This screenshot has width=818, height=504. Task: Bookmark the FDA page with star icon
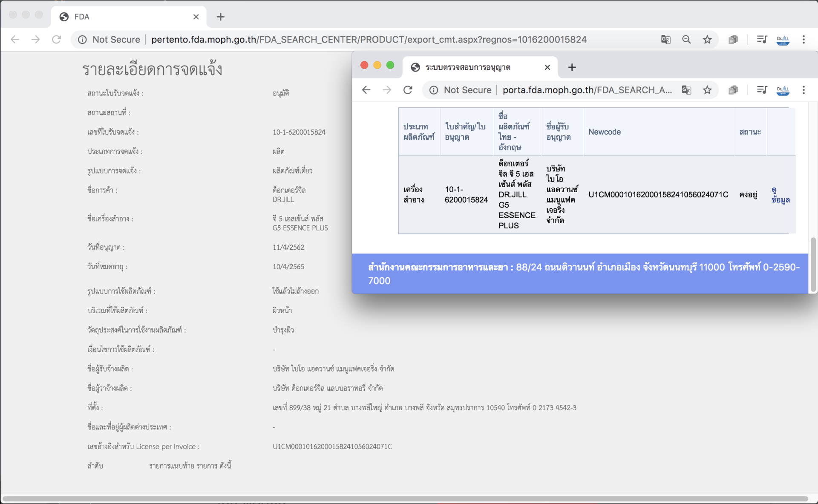(707, 40)
